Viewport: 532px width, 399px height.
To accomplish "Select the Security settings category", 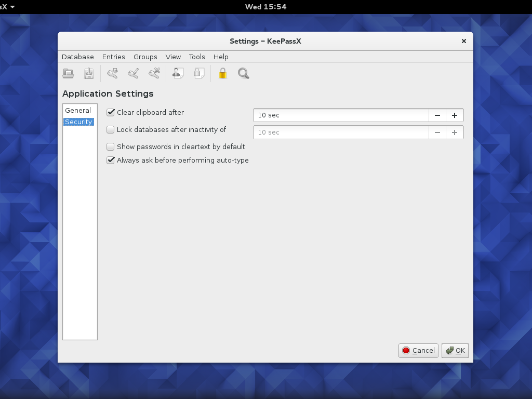I will point(78,122).
